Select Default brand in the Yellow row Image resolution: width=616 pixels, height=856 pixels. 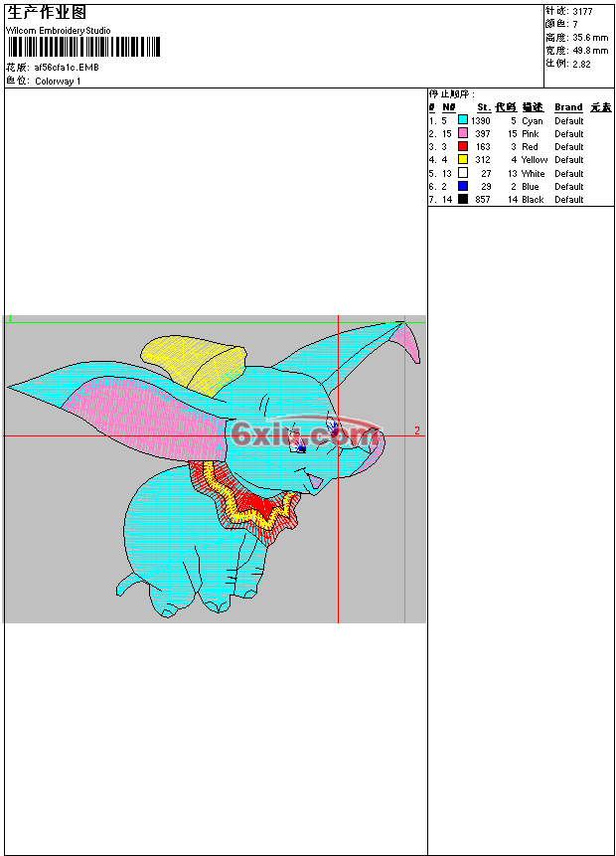tap(569, 160)
